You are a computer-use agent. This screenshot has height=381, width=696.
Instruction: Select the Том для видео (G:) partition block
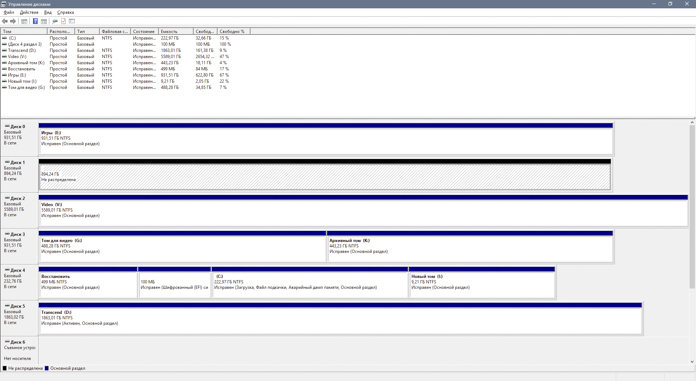pos(182,246)
